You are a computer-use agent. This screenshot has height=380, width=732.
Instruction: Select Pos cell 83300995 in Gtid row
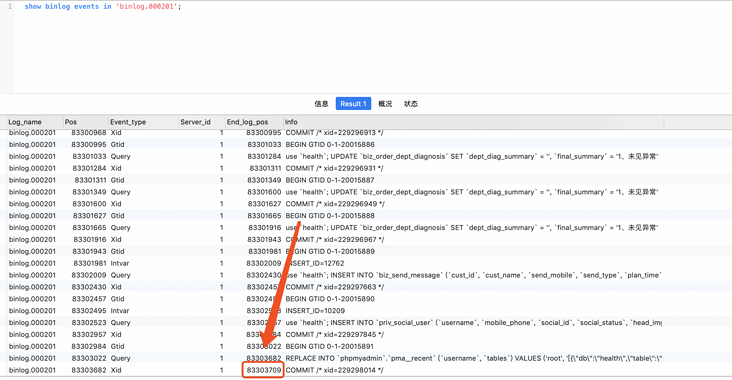89,145
